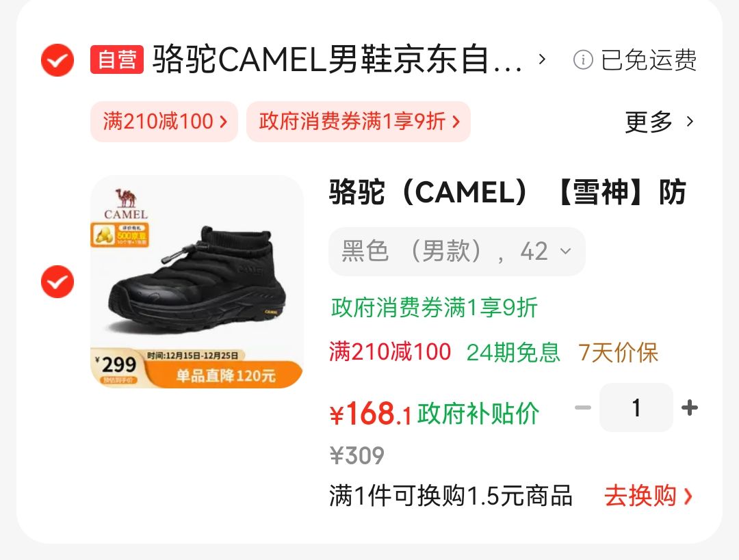The image size is (739, 560).
Task: Increase quantity with the plus icon
Action: 690,408
